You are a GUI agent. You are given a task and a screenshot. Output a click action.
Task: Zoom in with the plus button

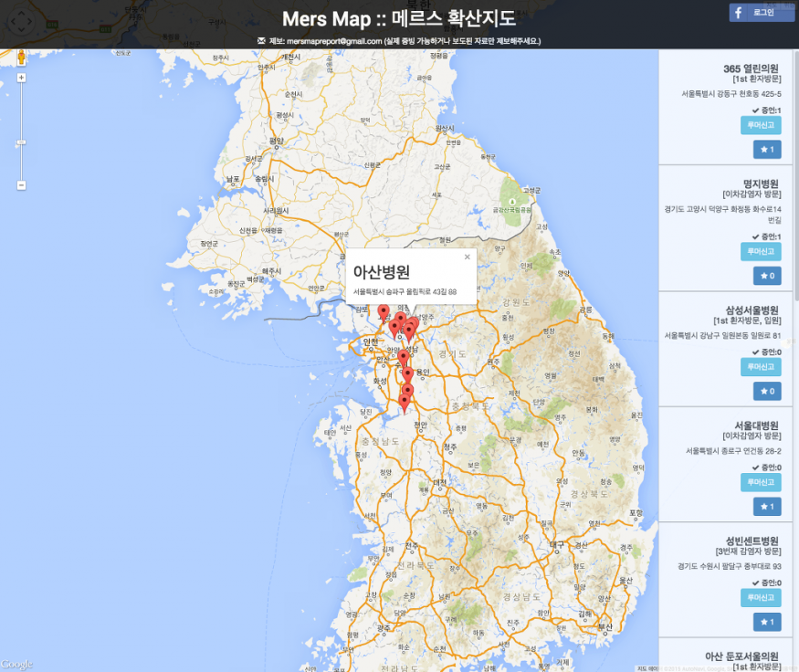(21, 78)
